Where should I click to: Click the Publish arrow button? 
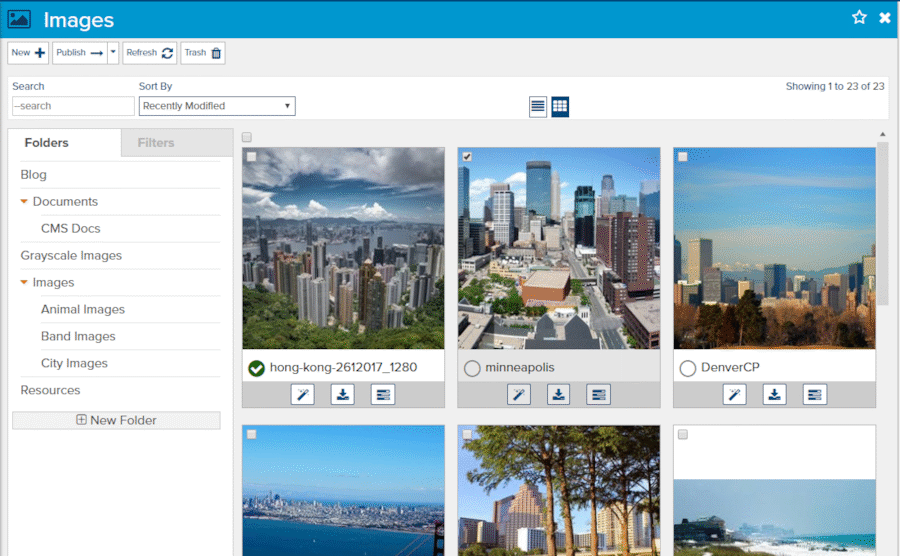(x=80, y=53)
